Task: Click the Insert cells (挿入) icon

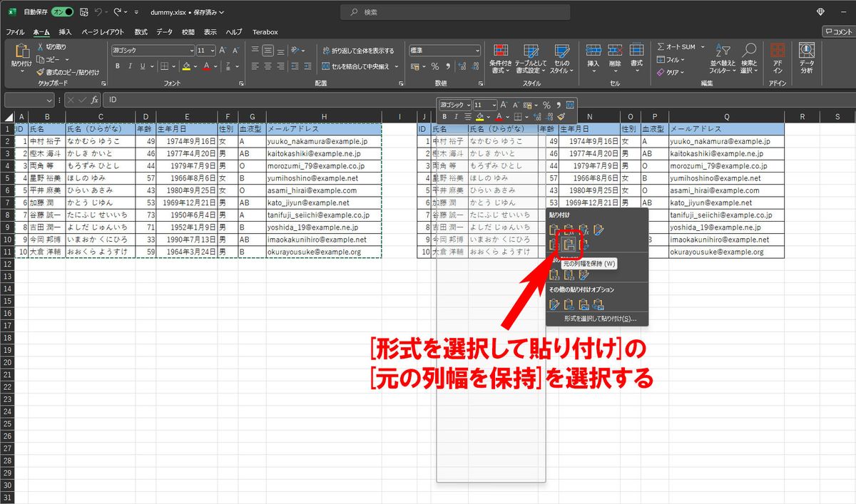Action: tap(593, 50)
